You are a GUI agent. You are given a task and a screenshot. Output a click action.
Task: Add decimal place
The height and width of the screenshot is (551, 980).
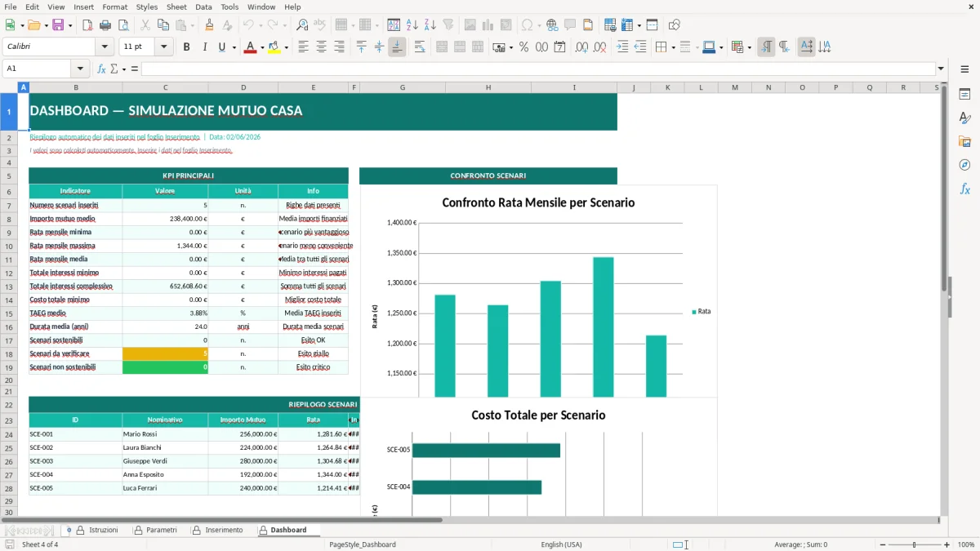click(581, 47)
